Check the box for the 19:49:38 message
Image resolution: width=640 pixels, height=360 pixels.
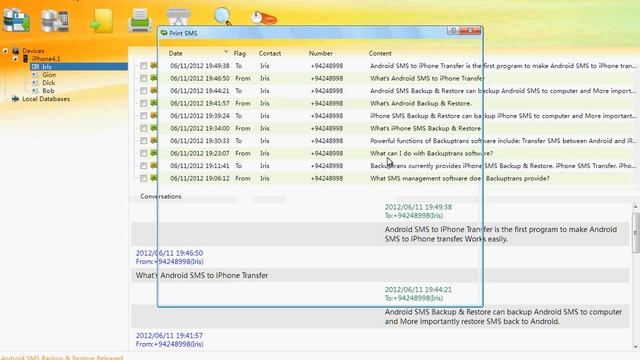[x=144, y=66]
